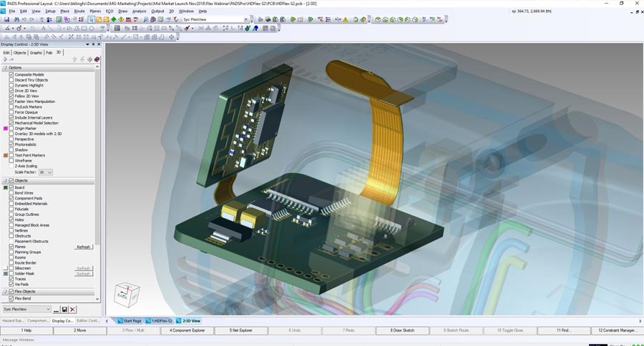
Task: Click the save scheme disk icon
Action: coord(64,310)
